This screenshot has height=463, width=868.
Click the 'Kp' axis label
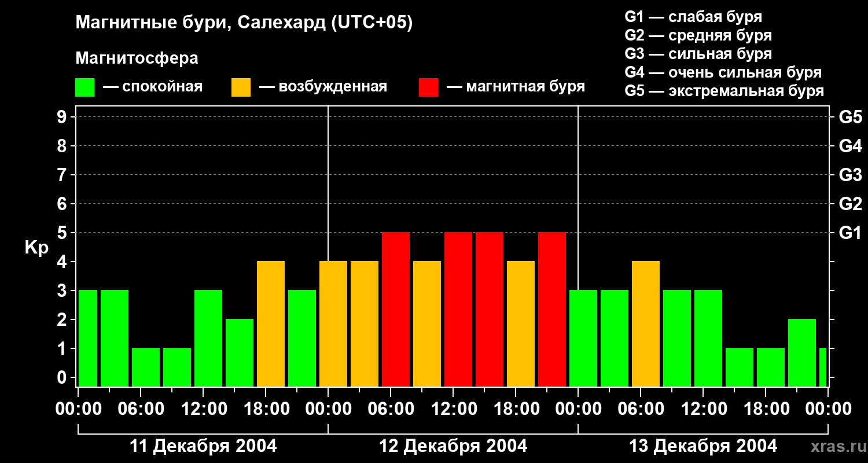coord(36,248)
